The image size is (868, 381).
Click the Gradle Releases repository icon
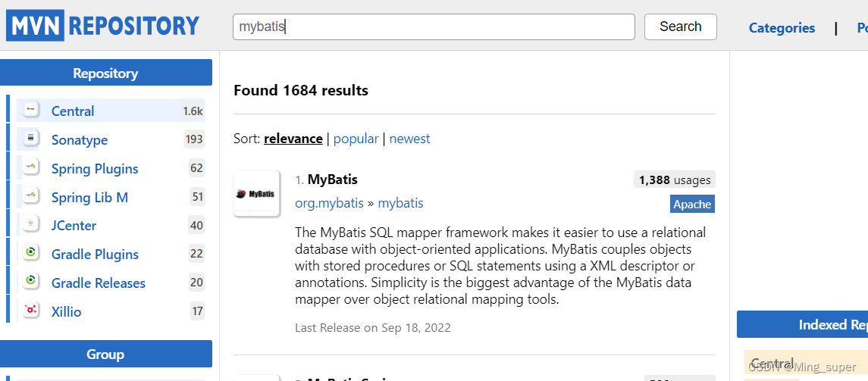tap(31, 283)
